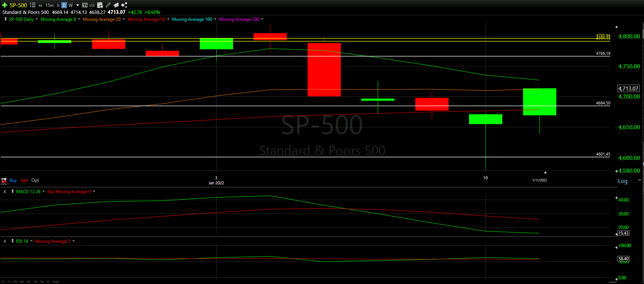Click the calendar/add-event grid icon
This screenshot has width=644, height=284.
click(100, 5)
